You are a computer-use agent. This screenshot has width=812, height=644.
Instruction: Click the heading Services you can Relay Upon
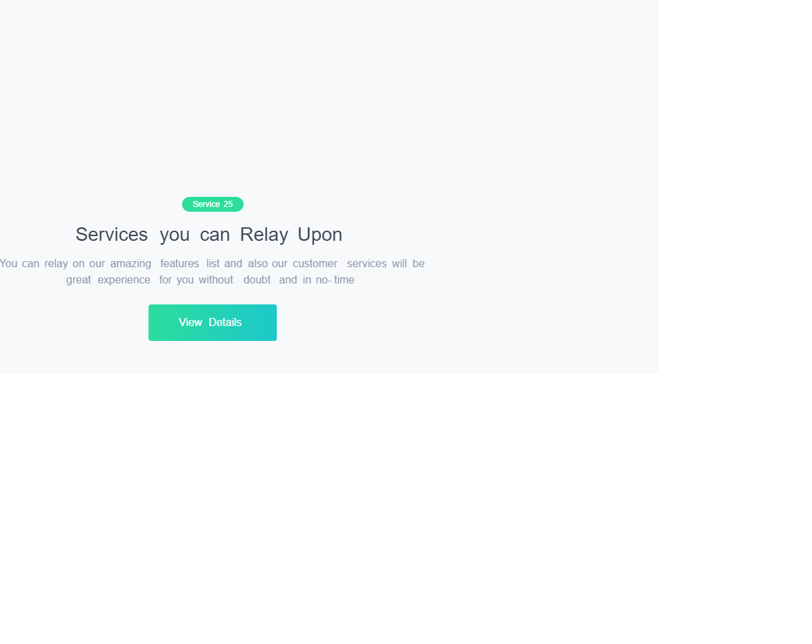(209, 235)
